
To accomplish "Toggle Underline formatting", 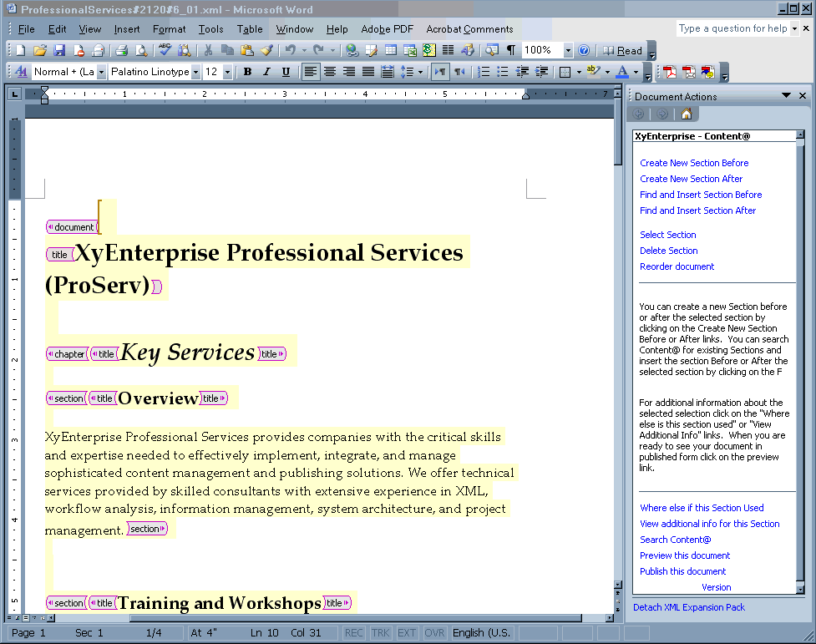I will coord(286,72).
